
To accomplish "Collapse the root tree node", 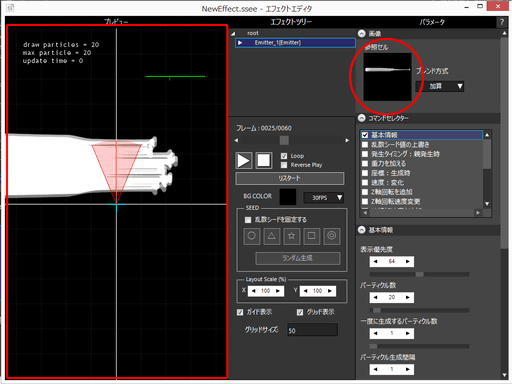I will 233,33.
